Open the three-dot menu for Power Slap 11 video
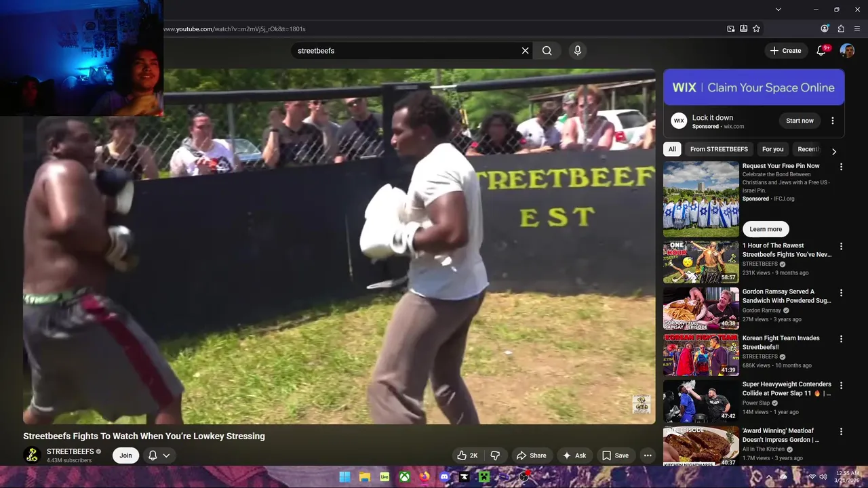The height and width of the screenshot is (488, 868). (x=842, y=385)
